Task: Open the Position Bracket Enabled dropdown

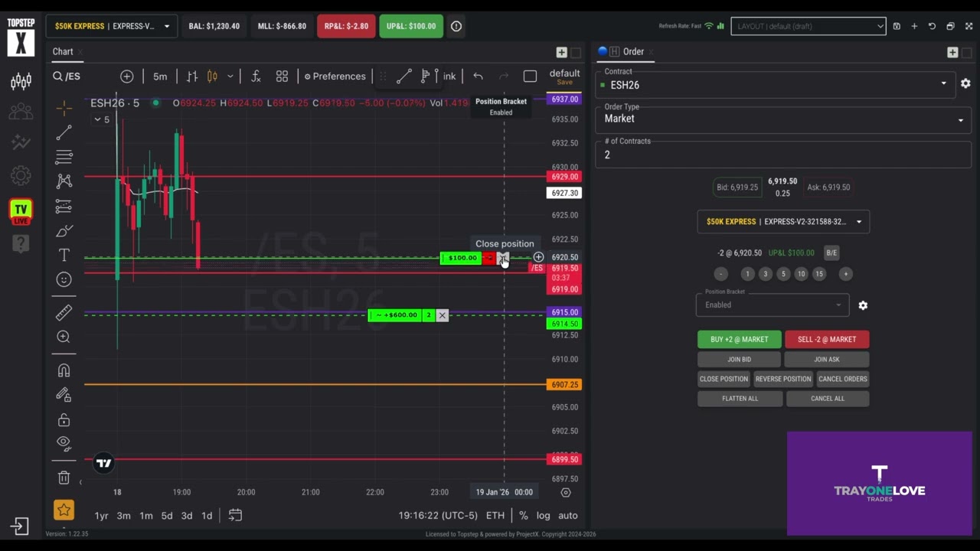Action: [x=772, y=304]
